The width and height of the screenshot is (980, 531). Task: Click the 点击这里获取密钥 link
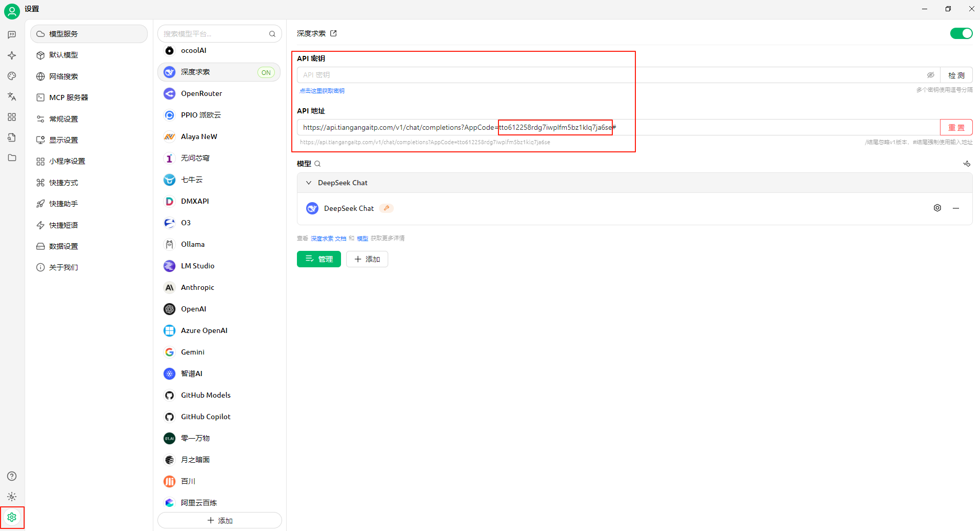[322, 90]
